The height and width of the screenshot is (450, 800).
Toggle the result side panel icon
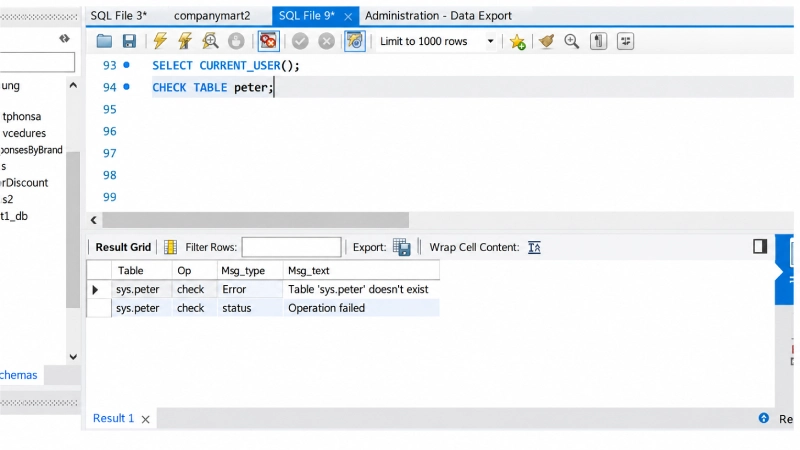click(x=760, y=246)
